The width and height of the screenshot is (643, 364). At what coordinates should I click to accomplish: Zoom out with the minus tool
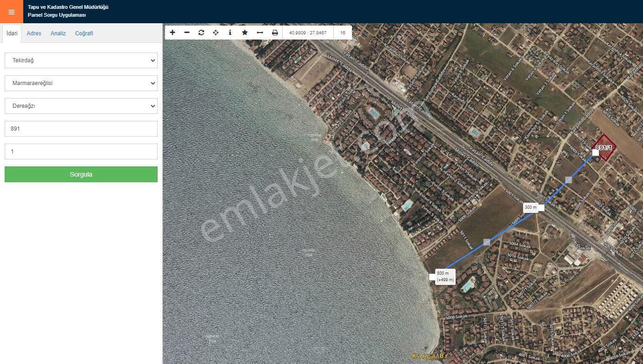[187, 33]
